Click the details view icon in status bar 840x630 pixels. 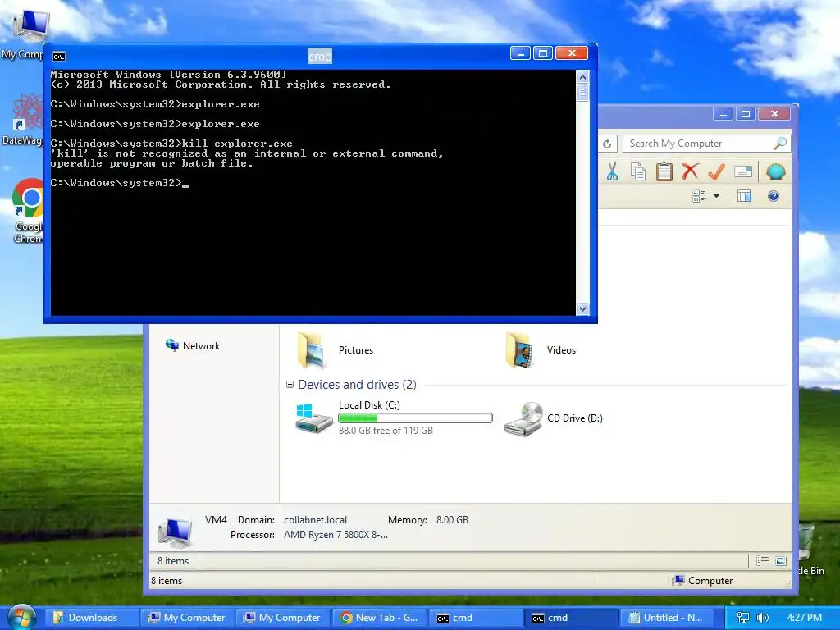click(x=762, y=561)
